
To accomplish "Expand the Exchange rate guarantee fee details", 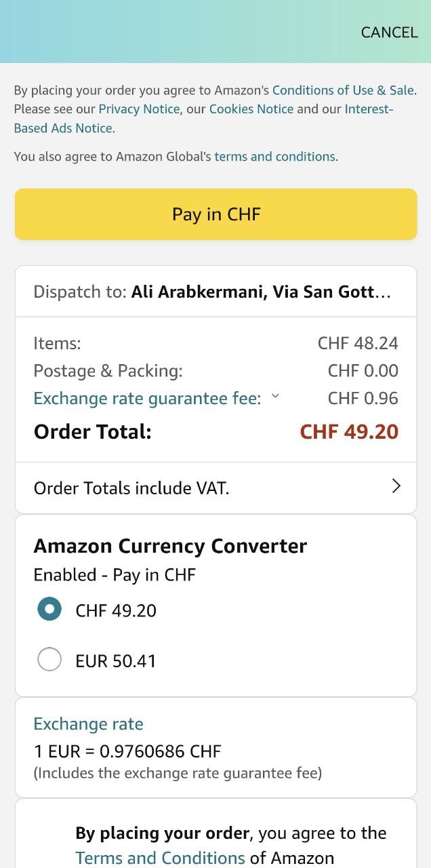I will tap(147, 399).
